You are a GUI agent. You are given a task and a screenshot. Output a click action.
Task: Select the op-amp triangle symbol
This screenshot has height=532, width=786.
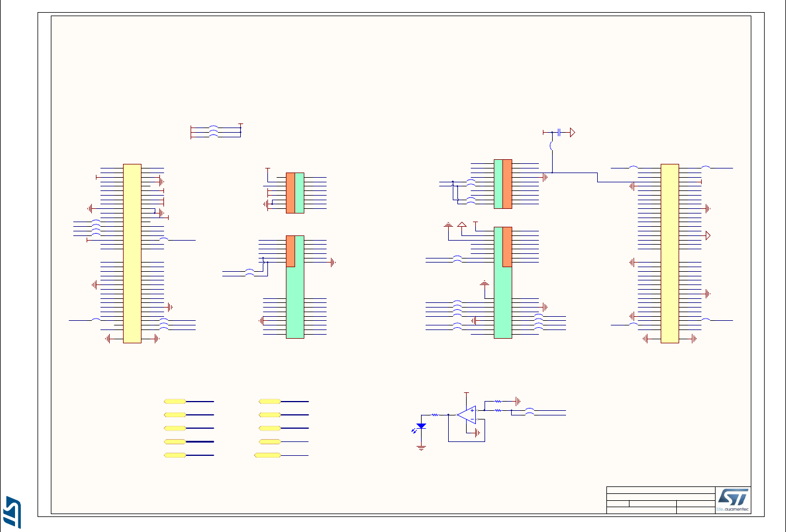click(x=467, y=414)
